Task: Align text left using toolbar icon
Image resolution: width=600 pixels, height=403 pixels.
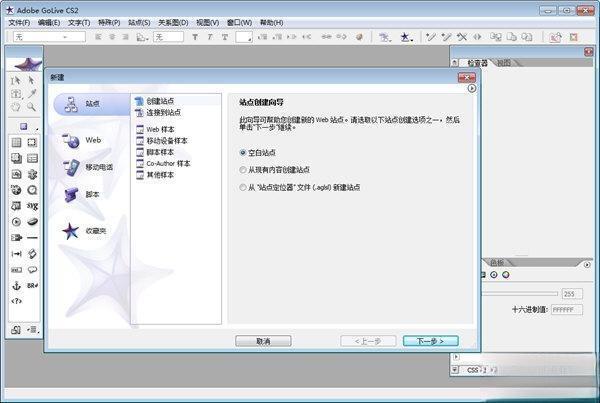Action: coord(98,37)
